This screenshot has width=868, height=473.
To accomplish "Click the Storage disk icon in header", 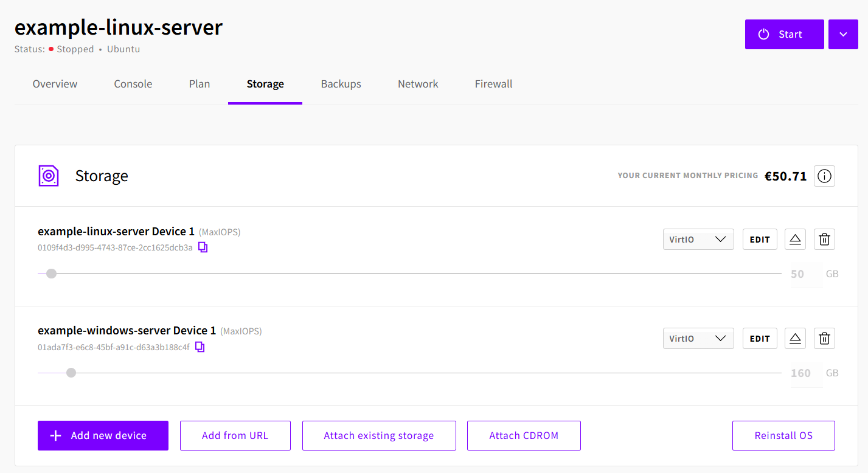I will point(49,176).
